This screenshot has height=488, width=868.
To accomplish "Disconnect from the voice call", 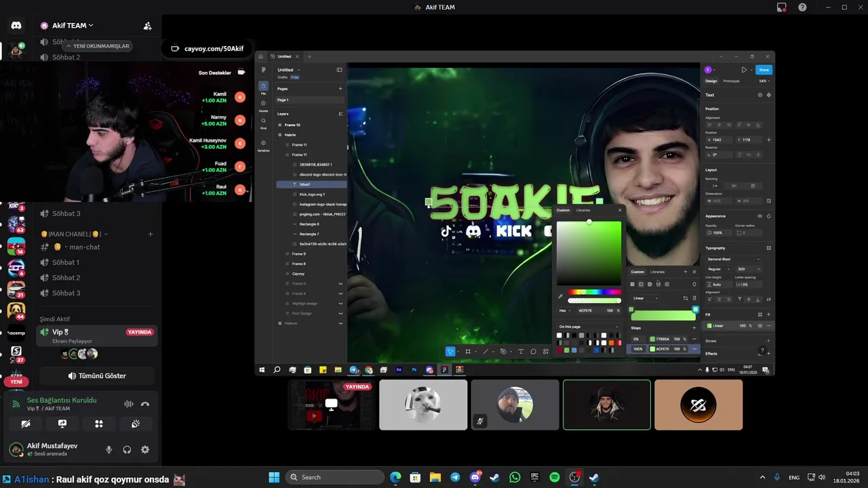I will pyautogui.click(x=144, y=404).
